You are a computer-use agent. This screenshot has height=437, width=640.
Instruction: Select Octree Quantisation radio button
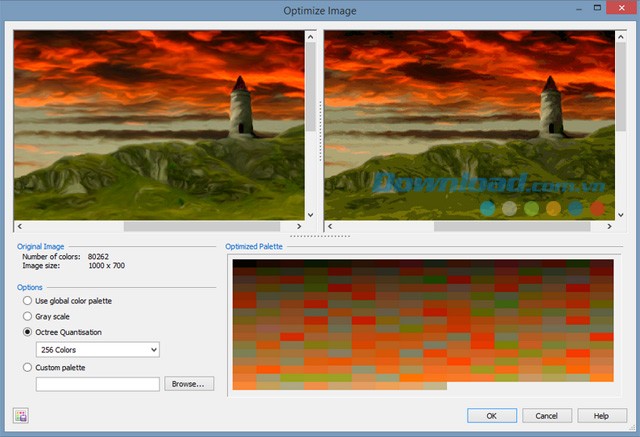click(x=26, y=332)
